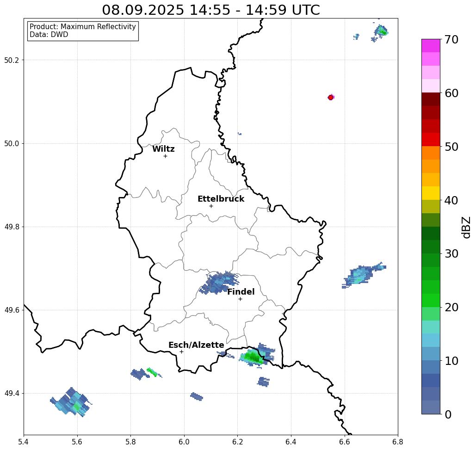Click the 10 label on the colorbar
This screenshot has height=450, width=476.
click(x=451, y=361)
